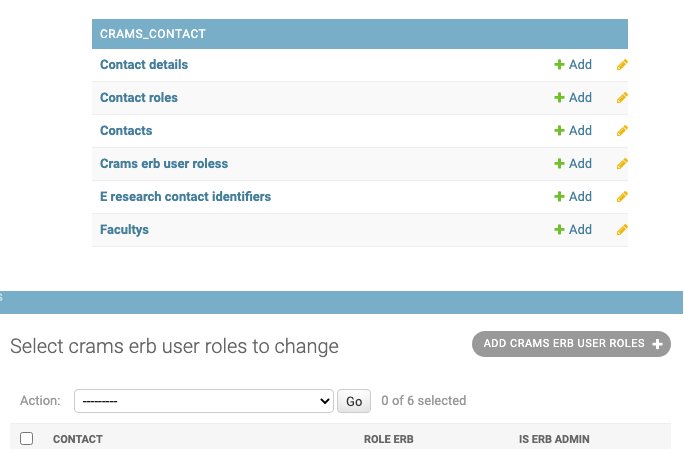Viewport: 684px width, 450px height.
Task: Open the Crams erb user roless link
Action: [x=164, y=164]
